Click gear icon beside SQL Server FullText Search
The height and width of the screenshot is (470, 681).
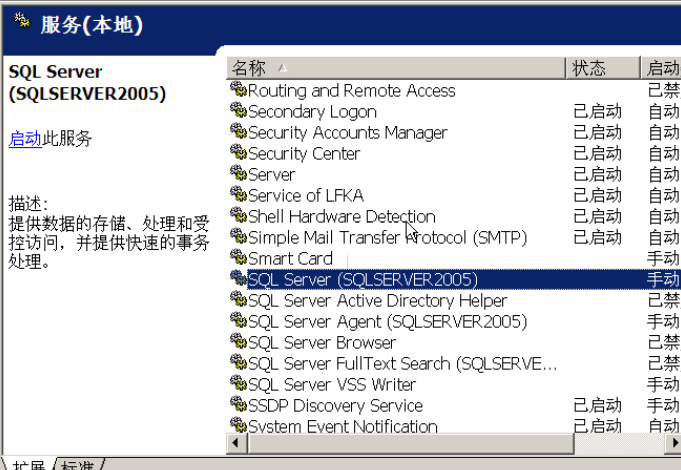click(x=238, y=362)
